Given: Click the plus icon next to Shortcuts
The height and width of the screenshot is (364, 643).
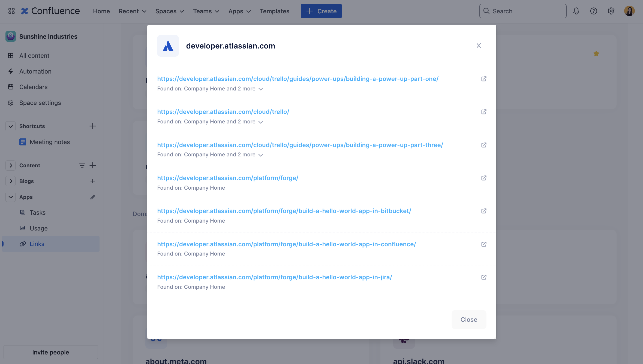Looking at the screenshot, I should pyautogui.click(x=92, y=126).
